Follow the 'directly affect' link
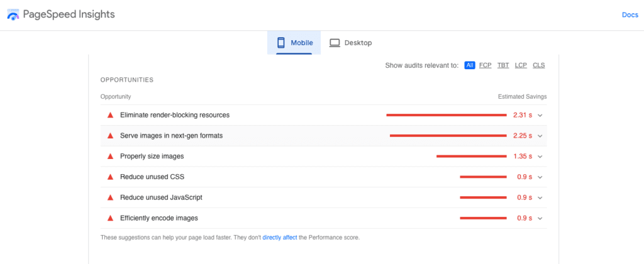 click(280, 238)
